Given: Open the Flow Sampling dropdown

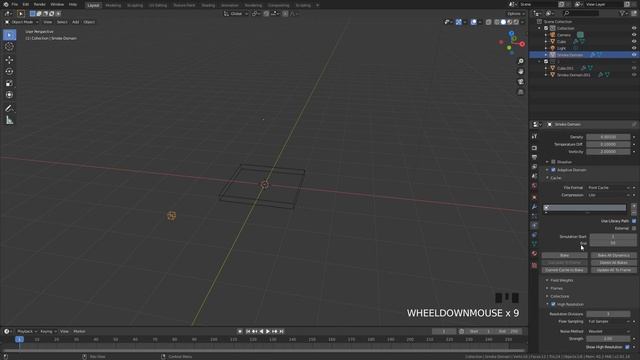Looking at the screenshot, I should (x=609, y=321).
